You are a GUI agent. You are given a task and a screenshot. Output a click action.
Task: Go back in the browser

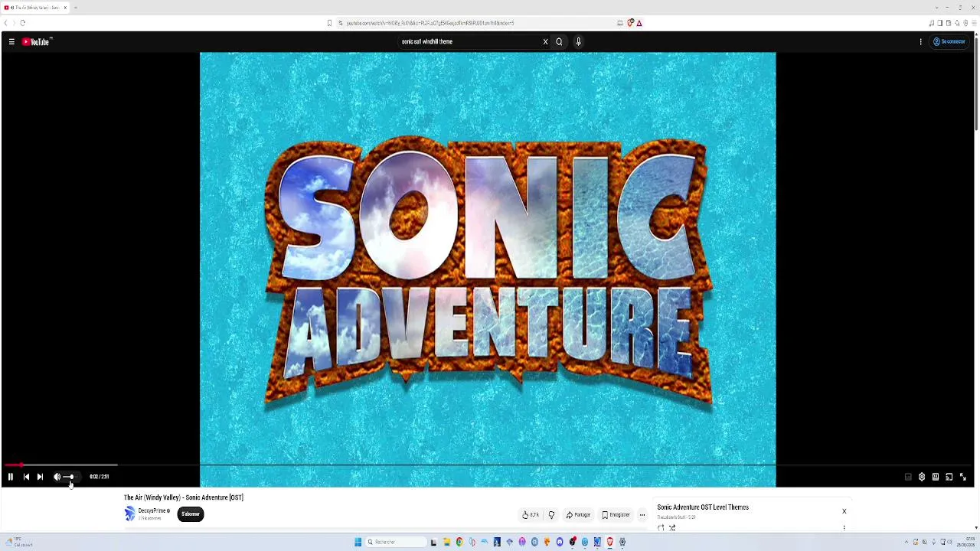[6, 23]
